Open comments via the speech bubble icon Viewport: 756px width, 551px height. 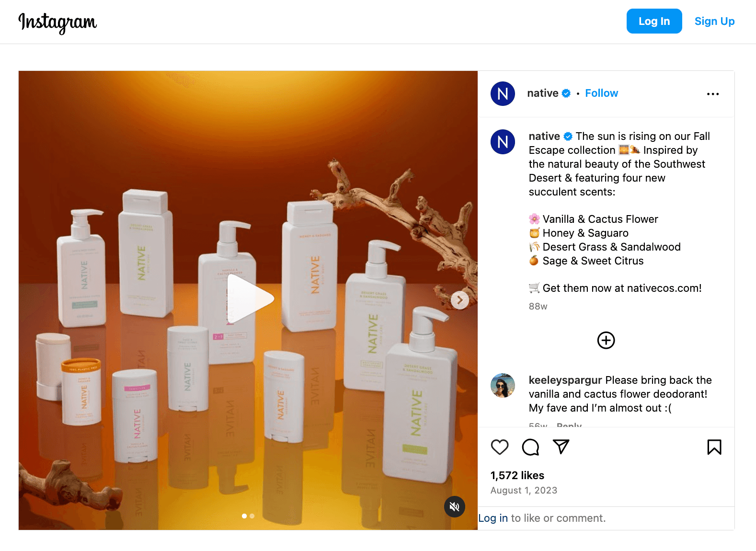click(530, 447)
